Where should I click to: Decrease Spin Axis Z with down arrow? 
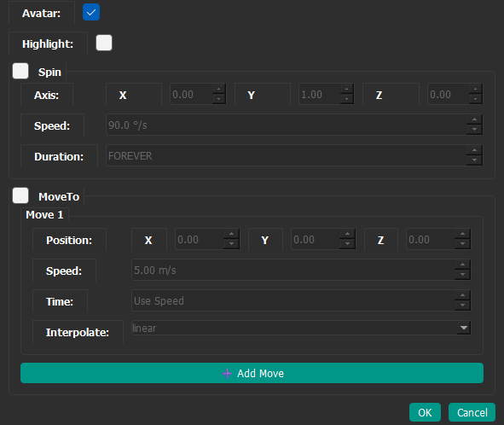pyautogui.click(x=475, y=99)
